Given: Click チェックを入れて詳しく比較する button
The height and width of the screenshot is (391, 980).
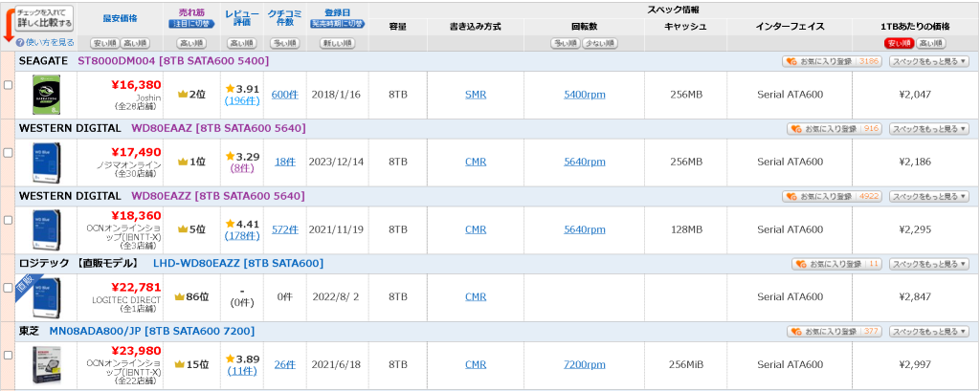Looking at the screenshot, I should (x=44, y=18).
